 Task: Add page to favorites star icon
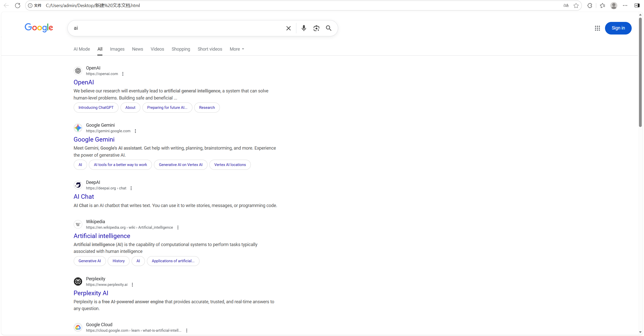point(576,6)
